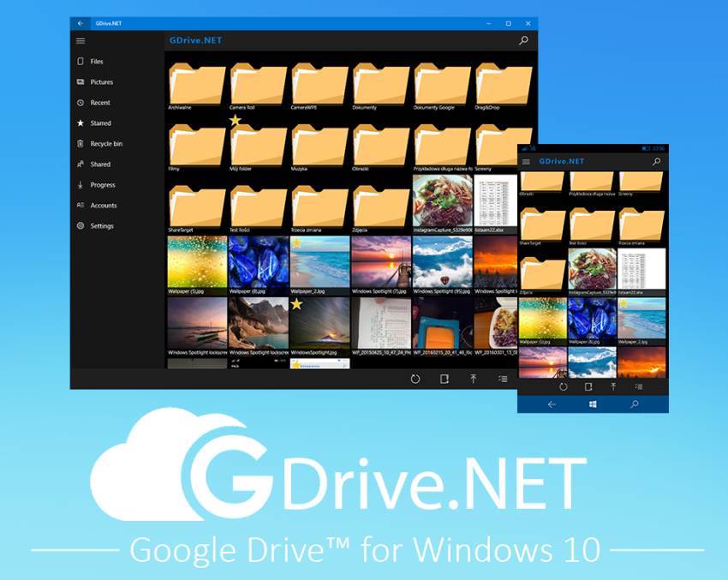
Task: Tap the search icon in phone app header
Action: [656, 161]
